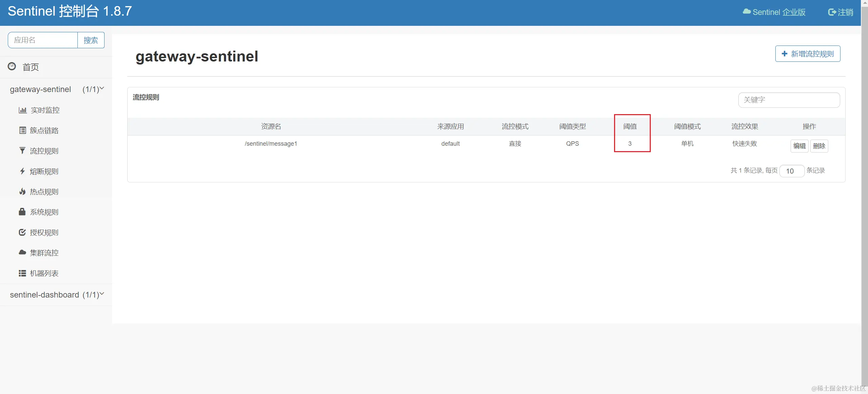
Task: Click the cloud icon for 集群流控
Action: (x=22, y=252)
